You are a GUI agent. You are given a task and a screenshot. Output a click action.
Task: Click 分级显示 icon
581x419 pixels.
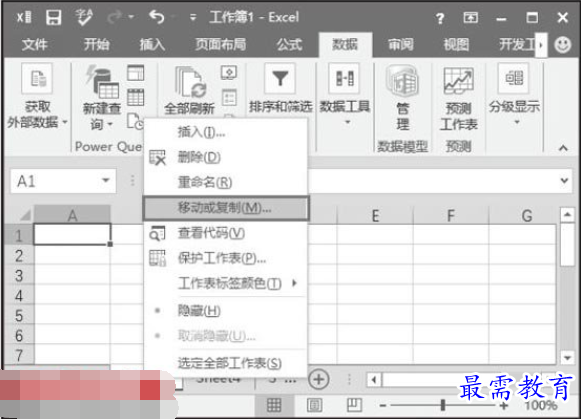(514, 78)
